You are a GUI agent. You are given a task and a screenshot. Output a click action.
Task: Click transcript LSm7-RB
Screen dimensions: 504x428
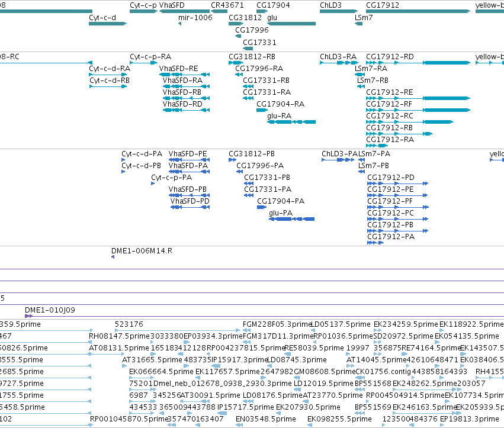coord(361,86)
